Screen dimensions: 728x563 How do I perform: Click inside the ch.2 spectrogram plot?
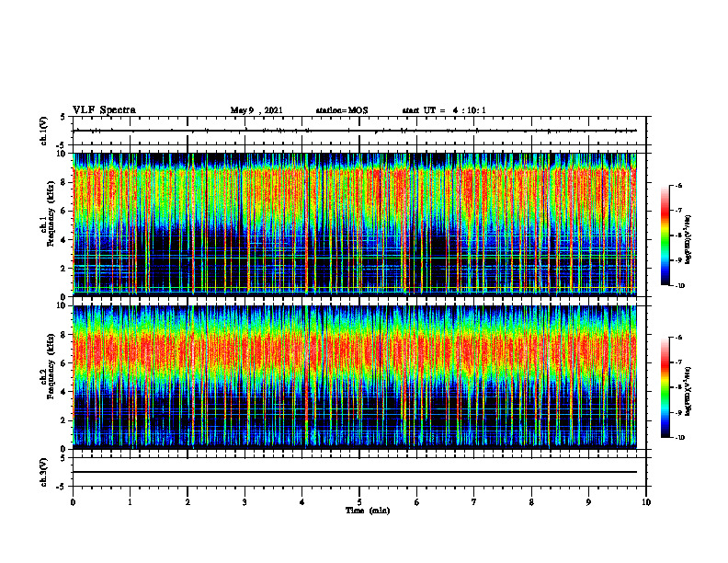pos(355,377)
